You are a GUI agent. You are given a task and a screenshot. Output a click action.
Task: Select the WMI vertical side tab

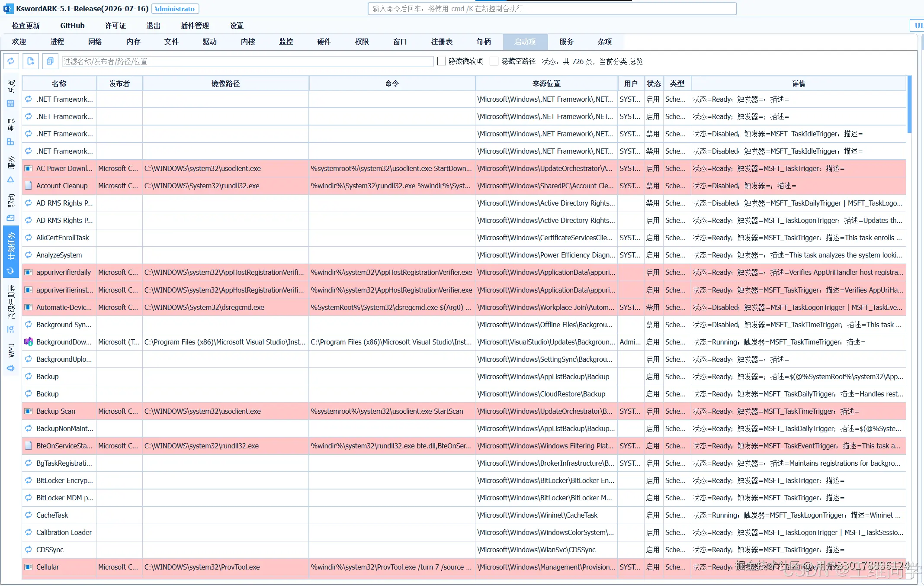(11, 357)
